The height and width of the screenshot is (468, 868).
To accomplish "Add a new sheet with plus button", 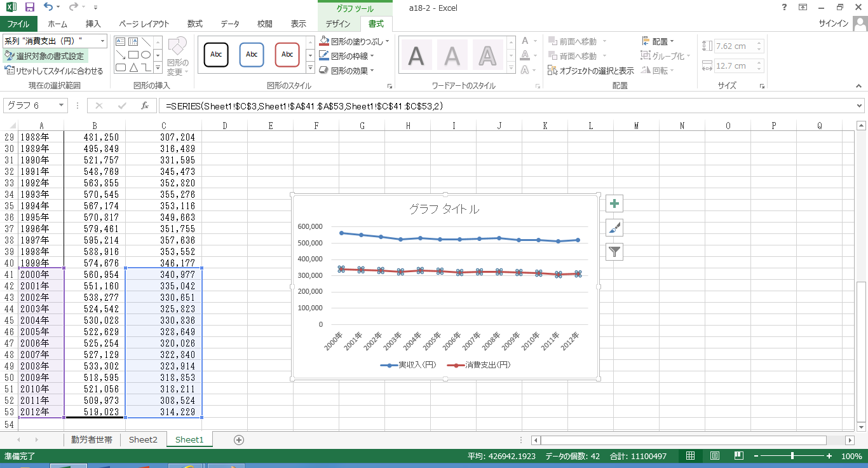I will [x=239, y=439].
